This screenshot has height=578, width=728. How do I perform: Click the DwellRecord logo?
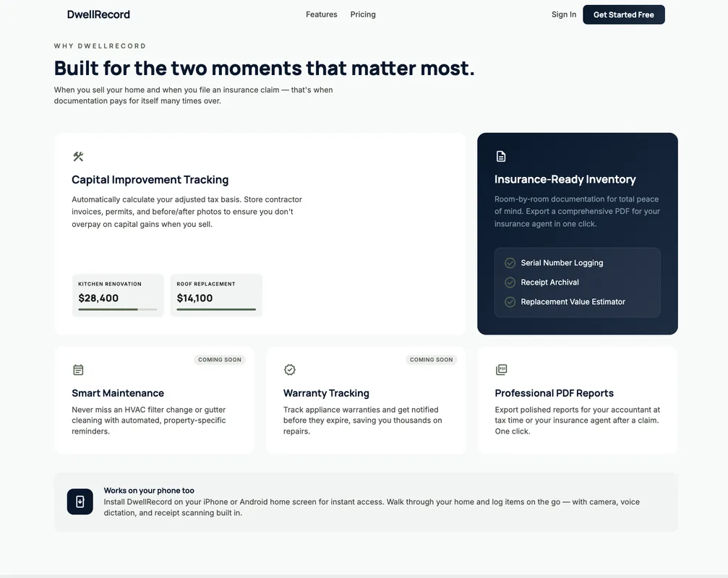coord(98,14)
